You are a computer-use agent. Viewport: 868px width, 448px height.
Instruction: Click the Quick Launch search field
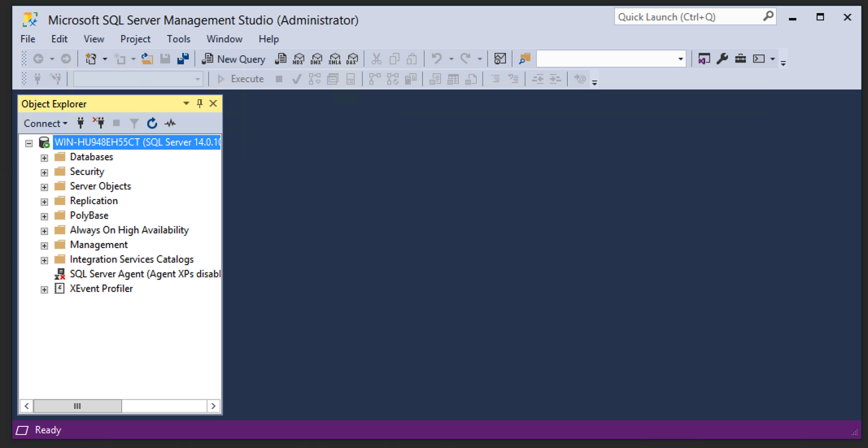coord(695,17)
